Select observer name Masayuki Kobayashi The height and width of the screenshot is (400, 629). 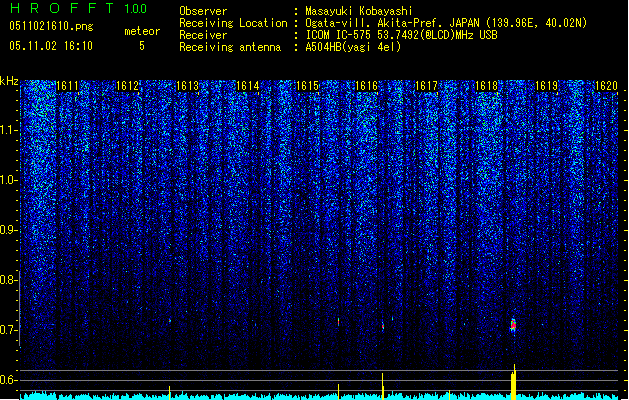[x=359, y=11]
